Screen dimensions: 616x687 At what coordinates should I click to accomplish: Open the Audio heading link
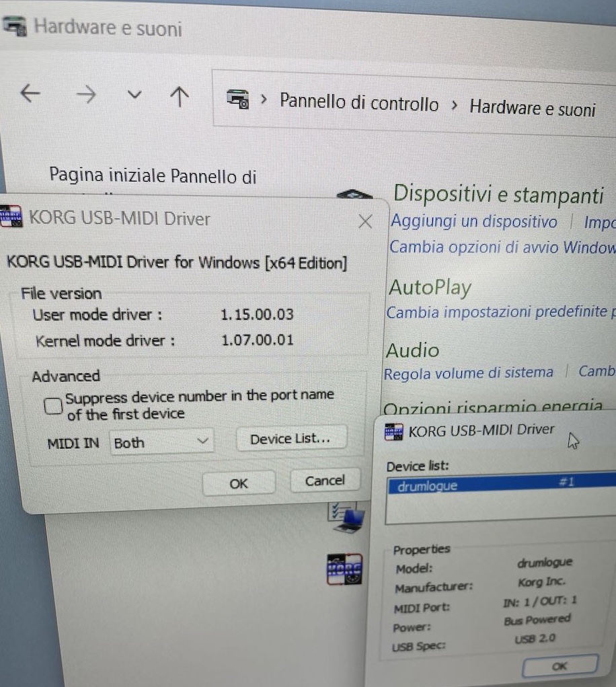(412, 350)
